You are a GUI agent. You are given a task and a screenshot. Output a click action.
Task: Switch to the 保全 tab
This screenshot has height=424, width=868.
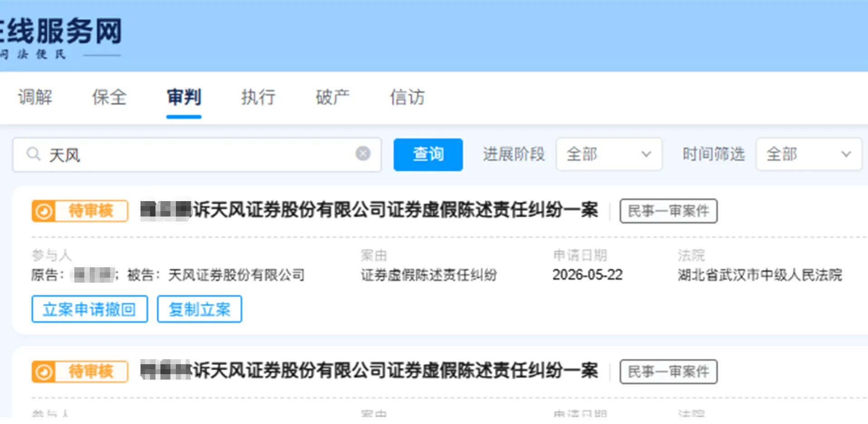pyautogui.click(x=109, y=97)
